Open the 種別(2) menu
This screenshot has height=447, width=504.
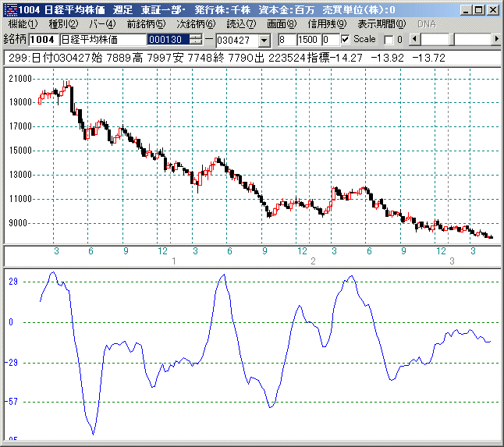coord(63,24)
